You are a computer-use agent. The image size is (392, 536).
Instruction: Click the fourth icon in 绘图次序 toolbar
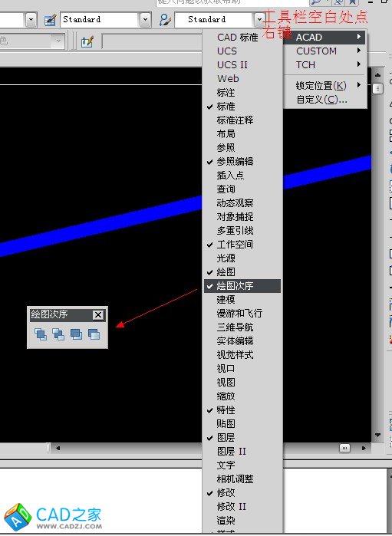pyautogui.click(x=94, y=334)
